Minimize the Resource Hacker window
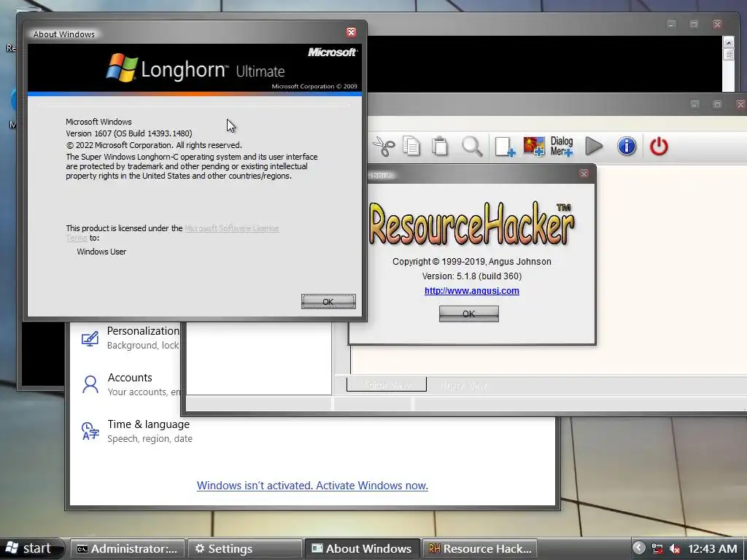 (x=694, y=104)
